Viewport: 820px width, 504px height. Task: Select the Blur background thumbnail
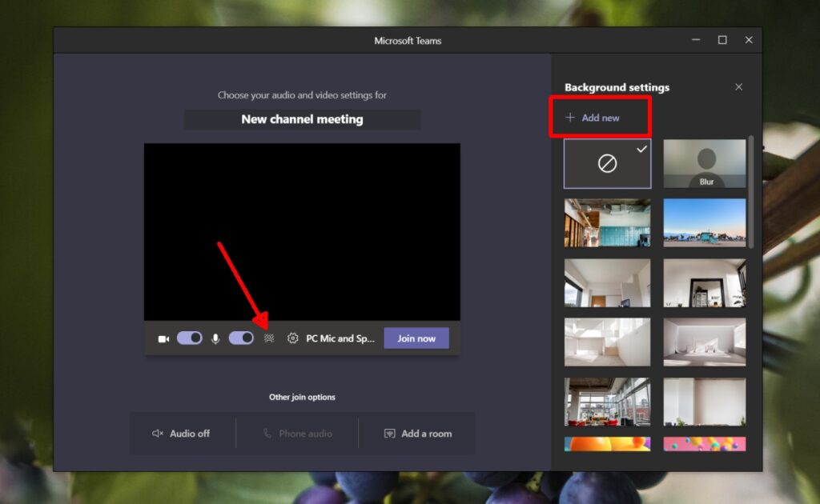point(704,162)
